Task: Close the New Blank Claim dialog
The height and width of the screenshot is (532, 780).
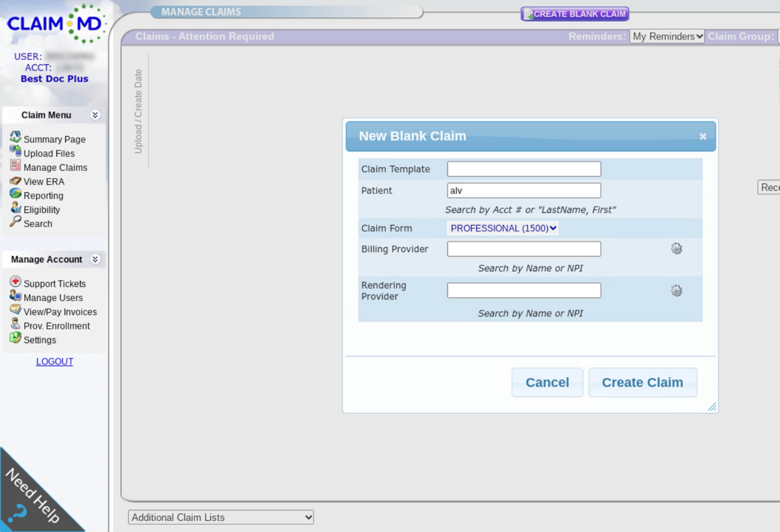Action: [x=702, y=136]
